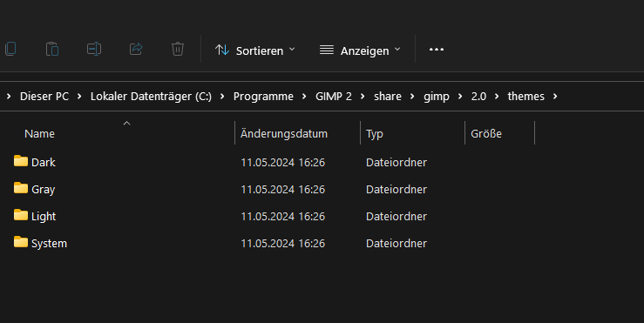Go to Programme in breadcrumb path

[263, 97]
